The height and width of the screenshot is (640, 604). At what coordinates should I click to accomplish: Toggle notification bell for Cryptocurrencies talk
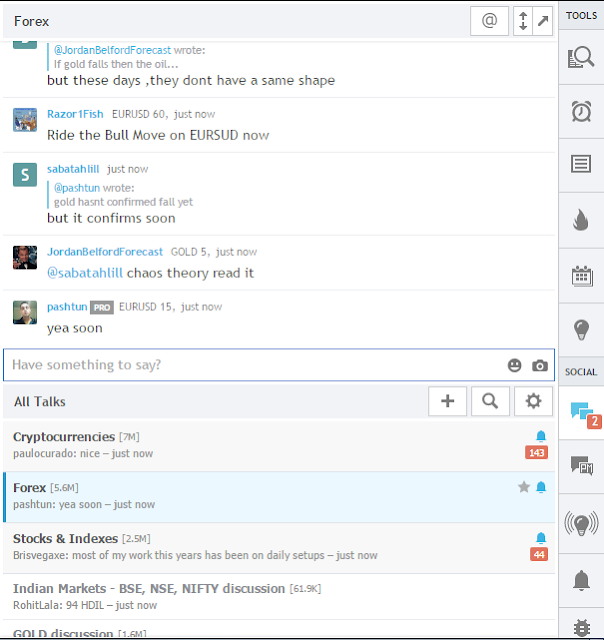point(541,436)
